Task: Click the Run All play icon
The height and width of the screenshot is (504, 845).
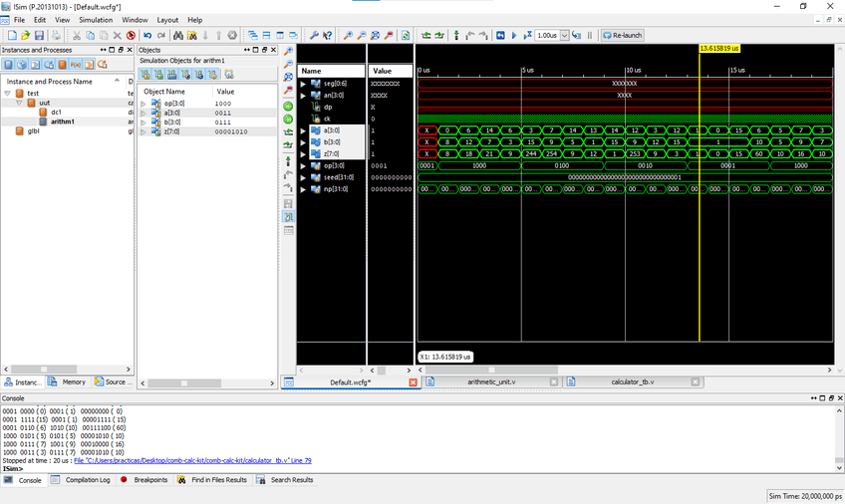Action: coord(514,35)
